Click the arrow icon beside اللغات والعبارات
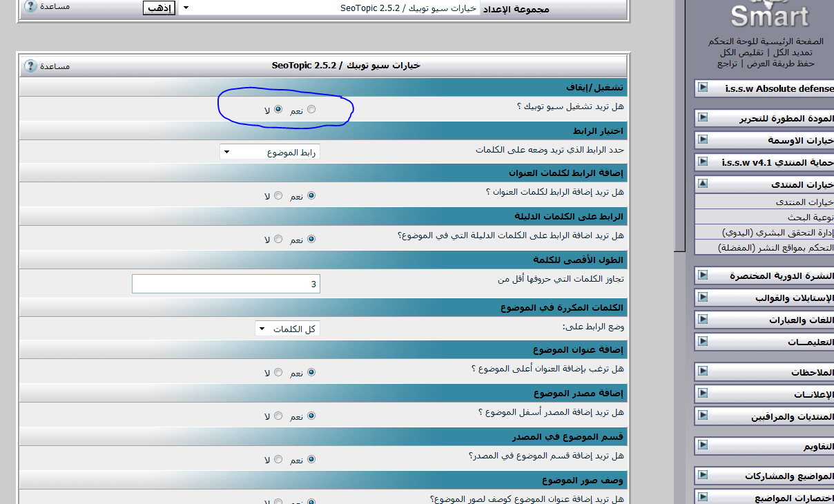This screenshot has height=504, width=834. 703,320
